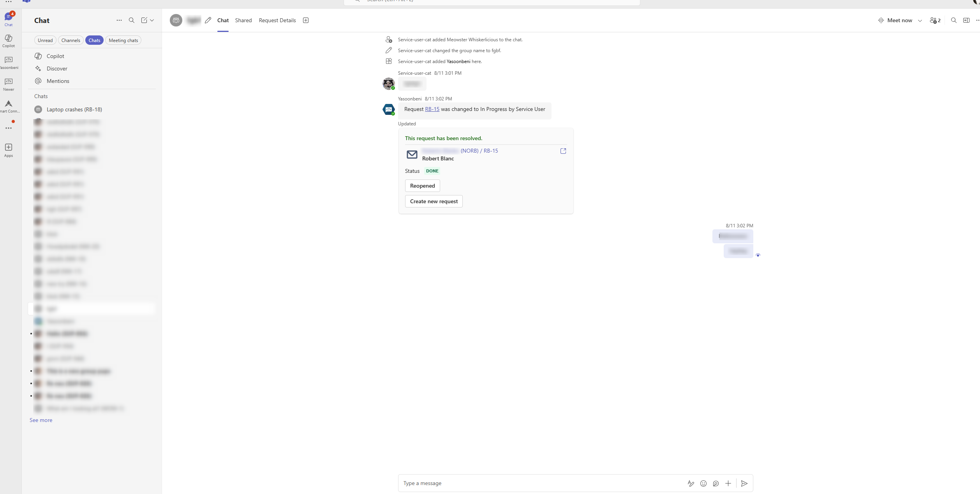Toggle the Meeting chats filter chip
This screenshot has height=494, width=980.
[123, 40]
